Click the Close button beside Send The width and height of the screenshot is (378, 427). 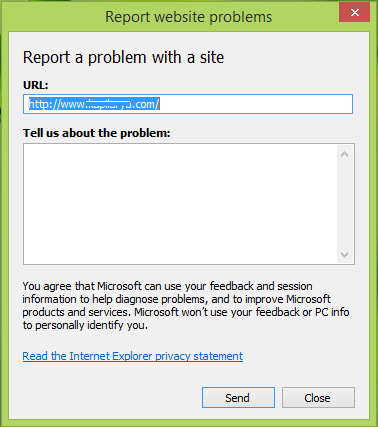pos(318,397)
